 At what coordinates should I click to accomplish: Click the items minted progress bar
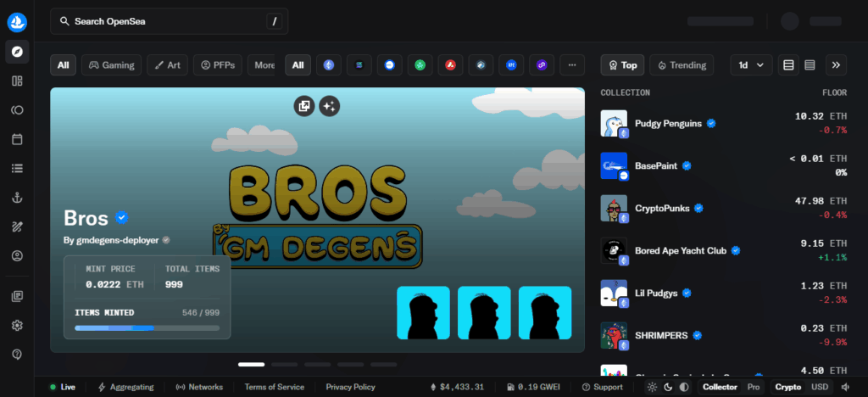tap(147, 327)
